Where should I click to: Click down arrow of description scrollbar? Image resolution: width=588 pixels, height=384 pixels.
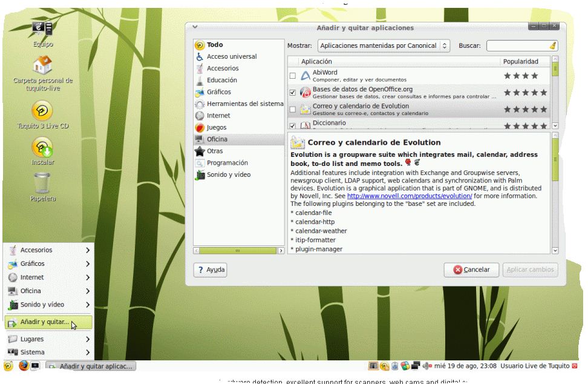click(x=555, y=250)
